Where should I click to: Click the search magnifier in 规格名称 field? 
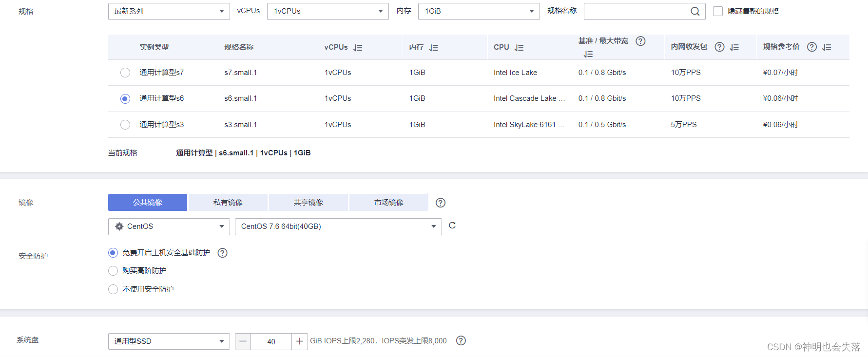695,11
